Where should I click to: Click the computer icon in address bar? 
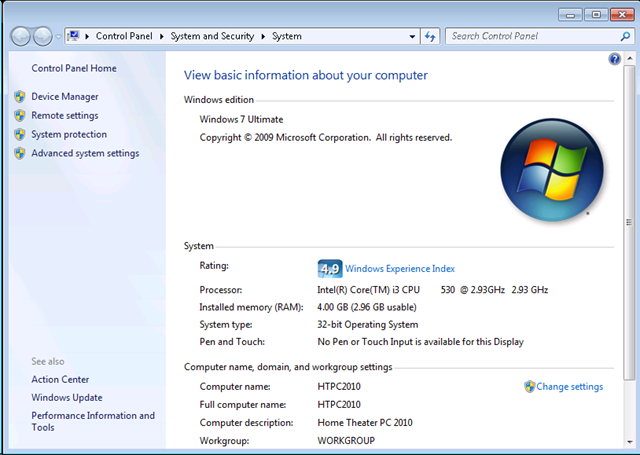click(73, 36)
